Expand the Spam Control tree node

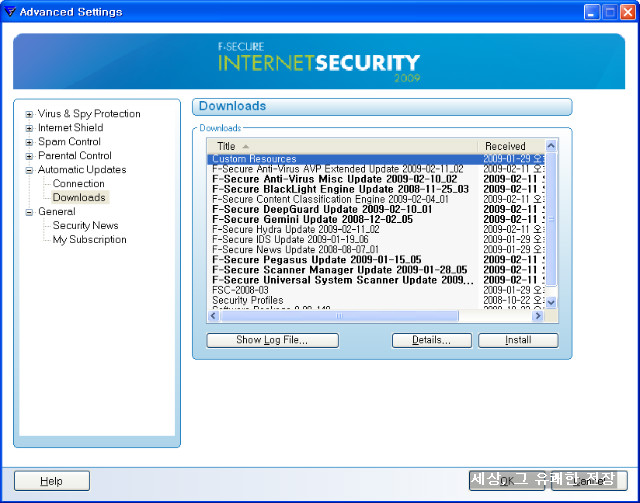(29, 142)
